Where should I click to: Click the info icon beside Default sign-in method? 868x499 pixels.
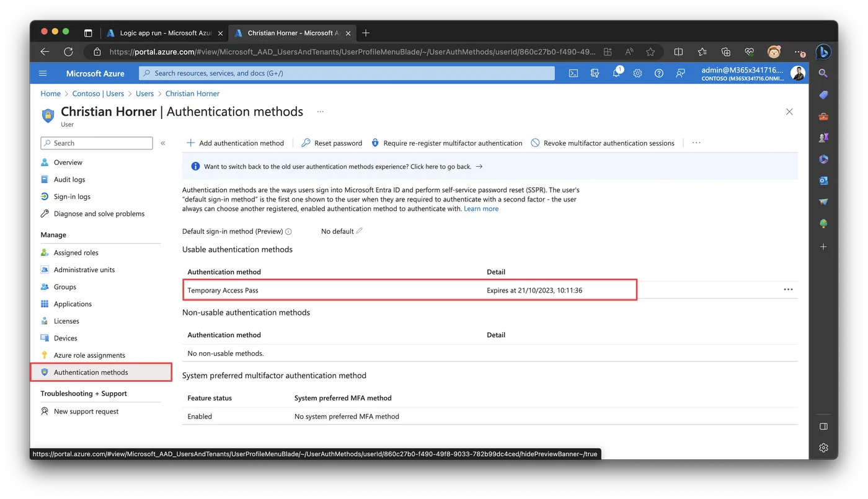pos(288,232)
